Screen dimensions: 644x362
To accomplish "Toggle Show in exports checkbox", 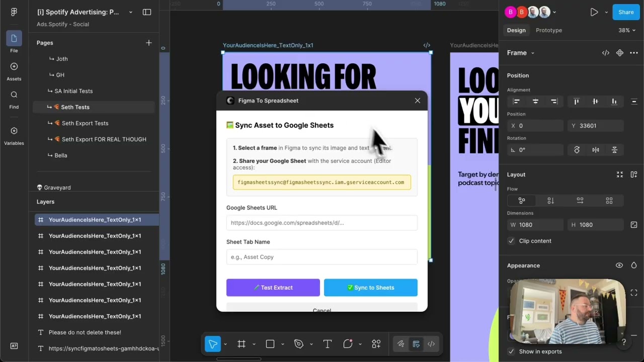I will 511,351.
